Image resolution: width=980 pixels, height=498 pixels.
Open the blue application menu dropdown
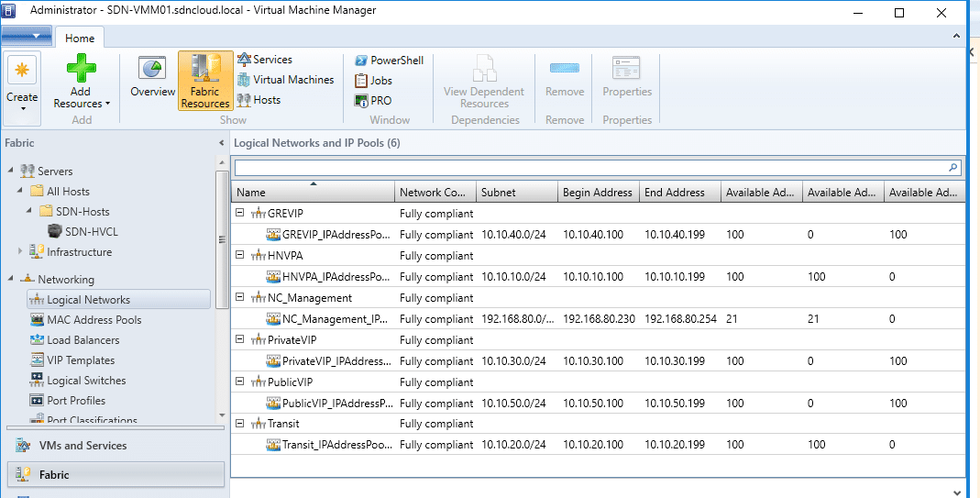pyautogui.click(x=26, y=36)
